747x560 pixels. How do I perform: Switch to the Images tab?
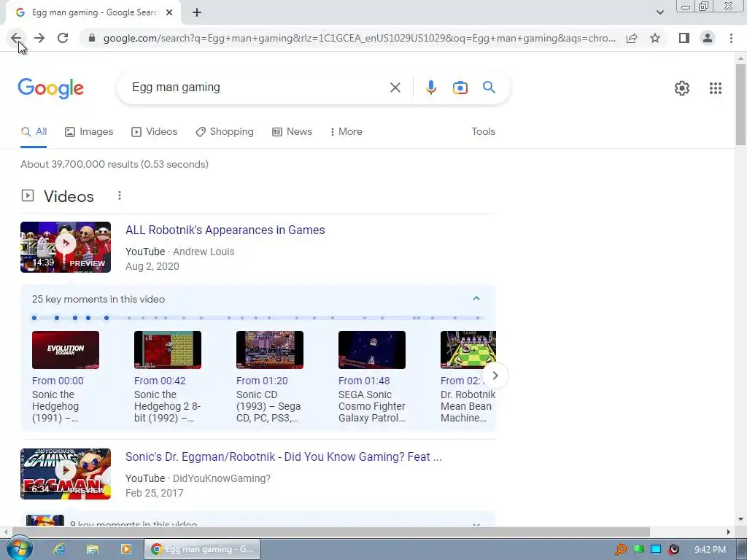(x=89, y=132)
